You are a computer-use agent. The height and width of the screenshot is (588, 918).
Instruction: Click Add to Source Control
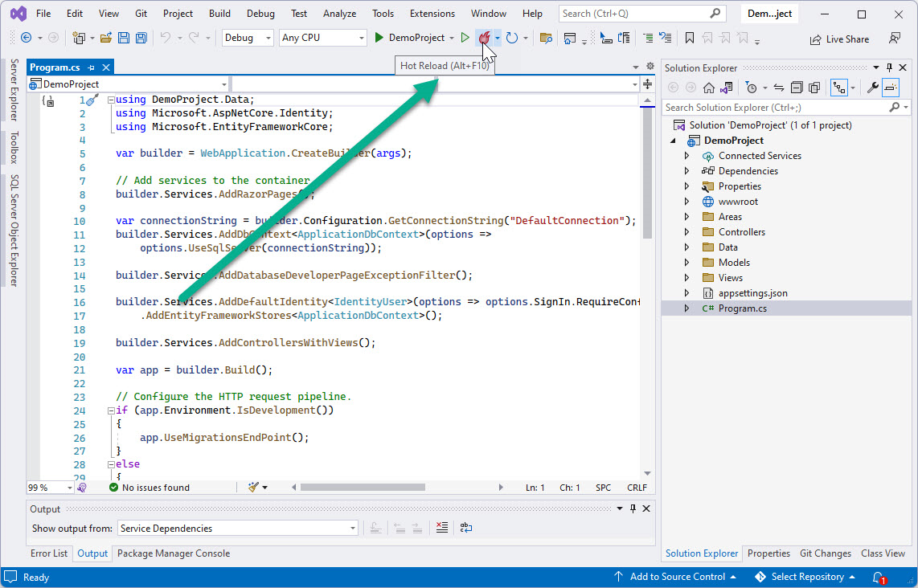pyautogui.click(x=674, y=577)
